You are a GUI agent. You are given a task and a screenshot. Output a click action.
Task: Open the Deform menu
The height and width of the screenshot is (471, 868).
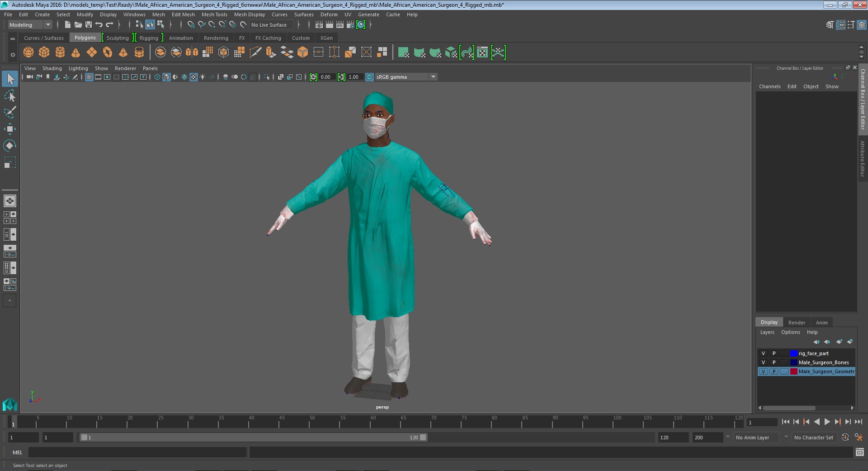[329, 14]
